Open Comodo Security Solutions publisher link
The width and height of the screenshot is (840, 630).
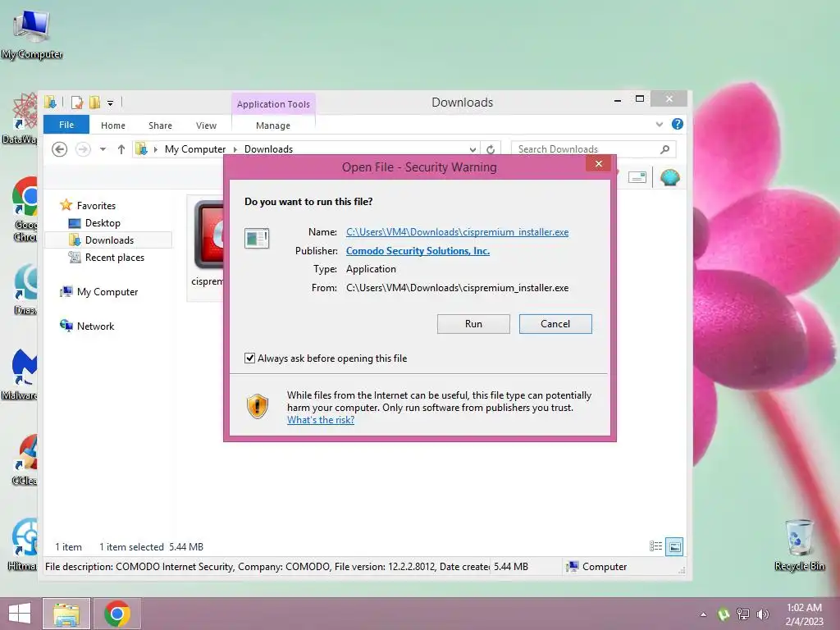[x=418, y=251]
